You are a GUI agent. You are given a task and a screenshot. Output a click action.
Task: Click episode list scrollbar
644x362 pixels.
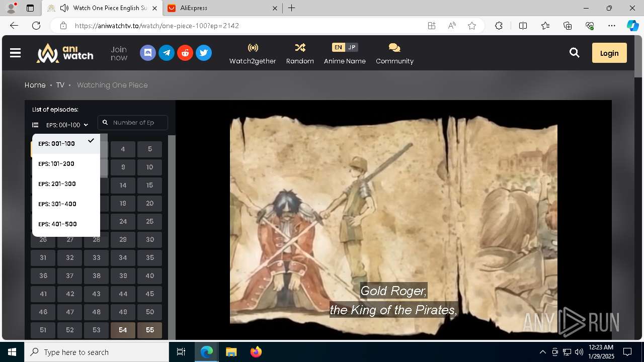172,236
